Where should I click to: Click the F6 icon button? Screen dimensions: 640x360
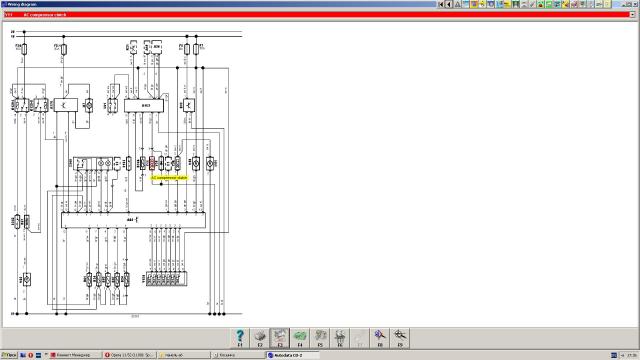(340, 338)
